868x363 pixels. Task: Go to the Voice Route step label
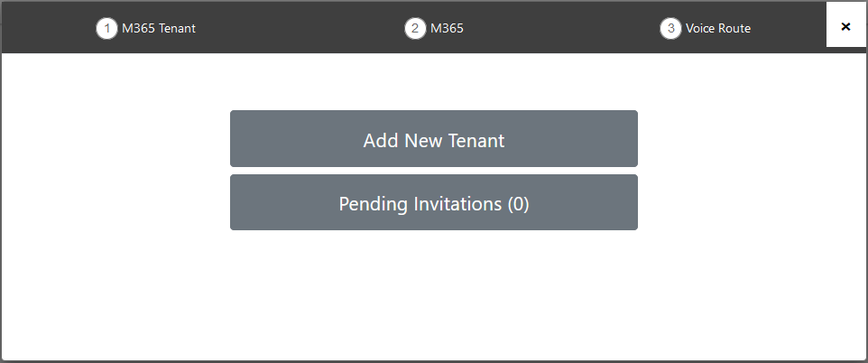click(718, 28)
